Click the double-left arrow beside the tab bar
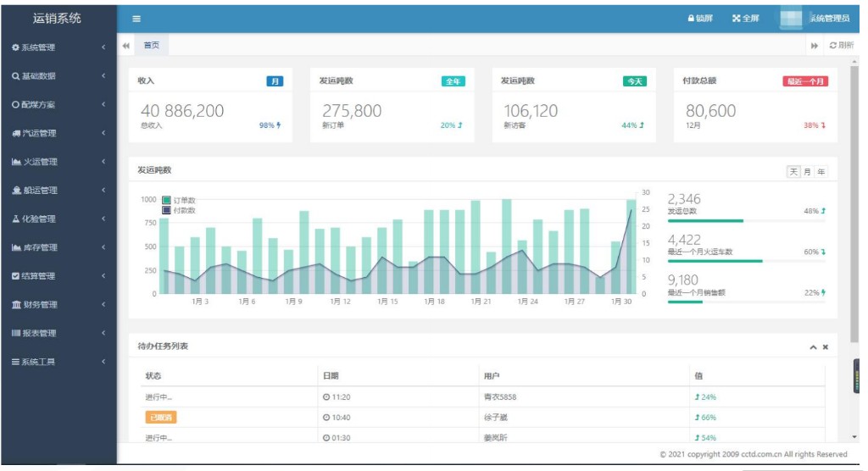 pos(126,46)
